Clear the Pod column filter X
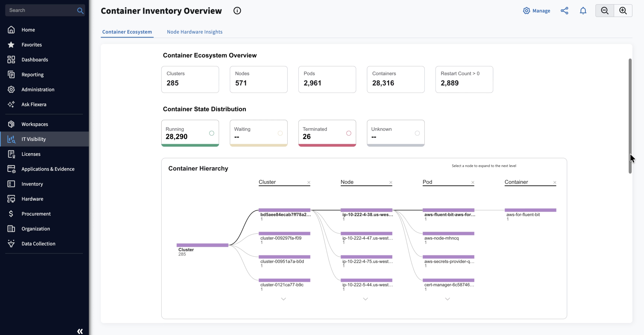The height and width of the screenshot is (335, 644). tap(472, 182)
